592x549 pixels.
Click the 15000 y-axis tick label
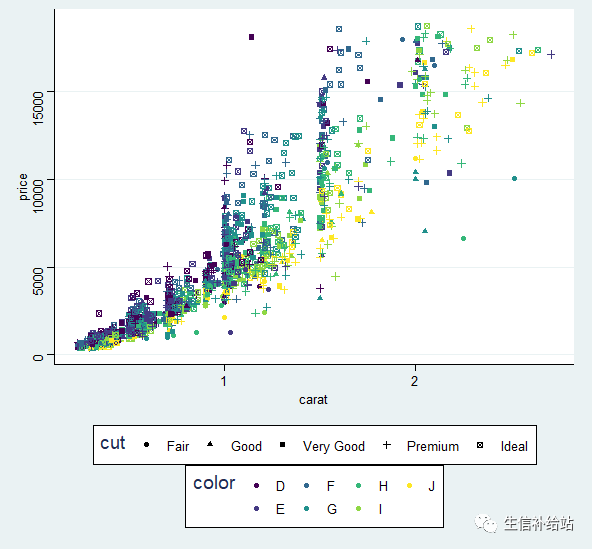tap(38, 108)
